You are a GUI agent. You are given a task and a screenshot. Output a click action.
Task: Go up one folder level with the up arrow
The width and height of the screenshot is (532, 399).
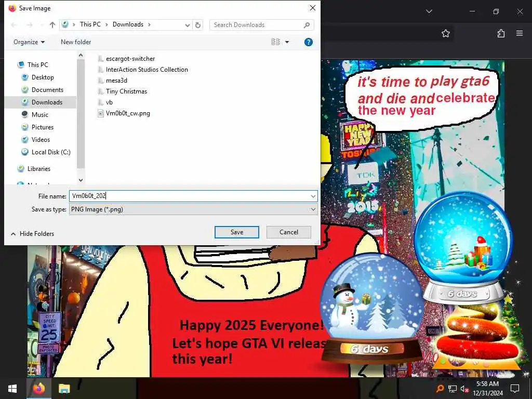coord(52,25)
